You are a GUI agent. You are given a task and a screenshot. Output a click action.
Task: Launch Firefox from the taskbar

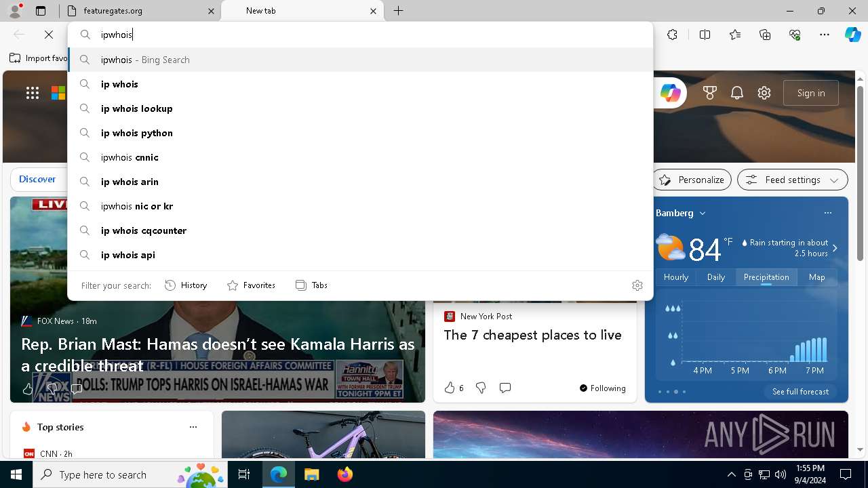click(x=344, y=474)
